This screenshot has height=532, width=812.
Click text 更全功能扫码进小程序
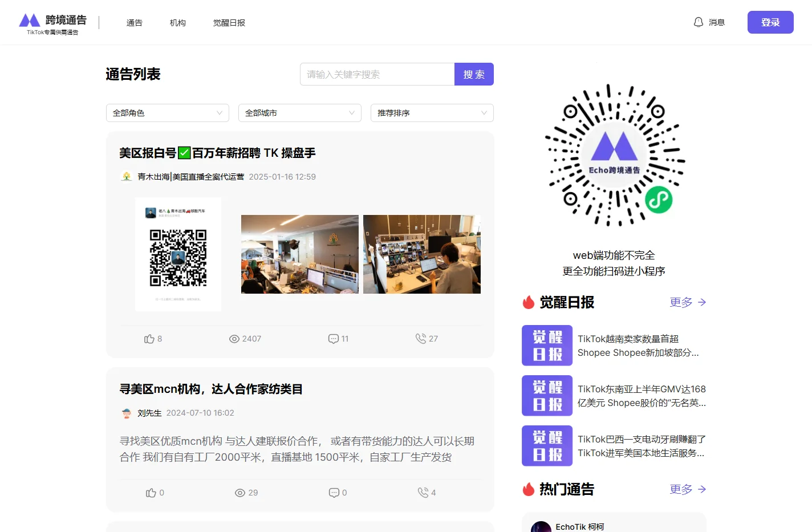(614, 271)
